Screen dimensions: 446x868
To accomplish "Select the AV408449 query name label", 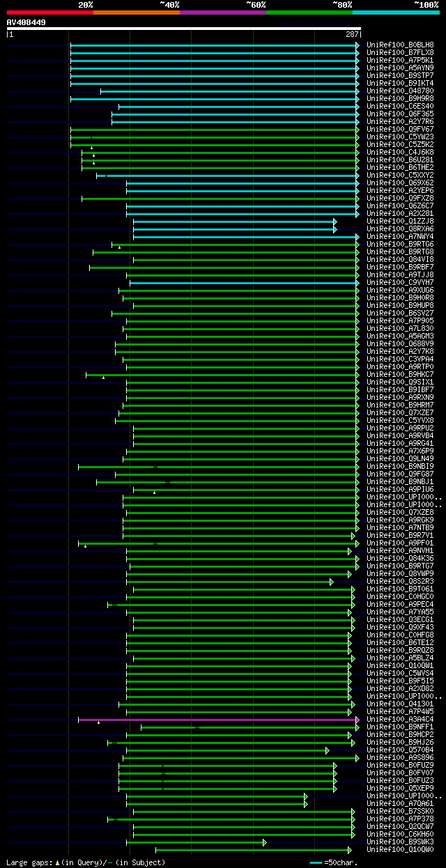I will 26,22.
